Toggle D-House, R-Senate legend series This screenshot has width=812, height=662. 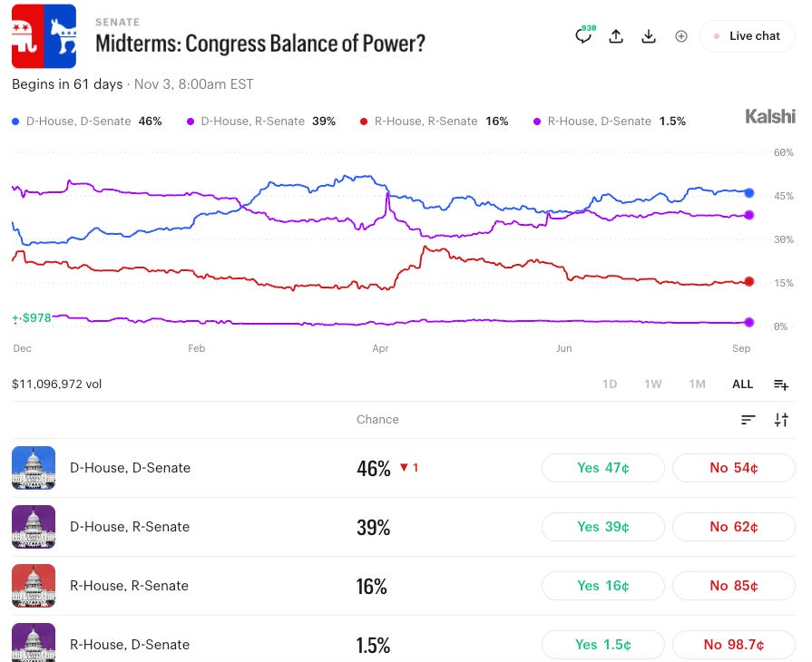tap(261, 122)
